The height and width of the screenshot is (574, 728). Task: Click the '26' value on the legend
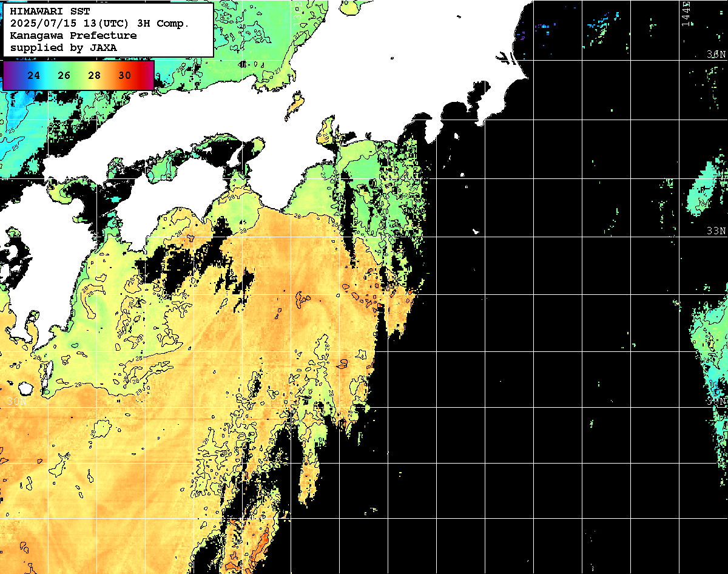point(64,76)
